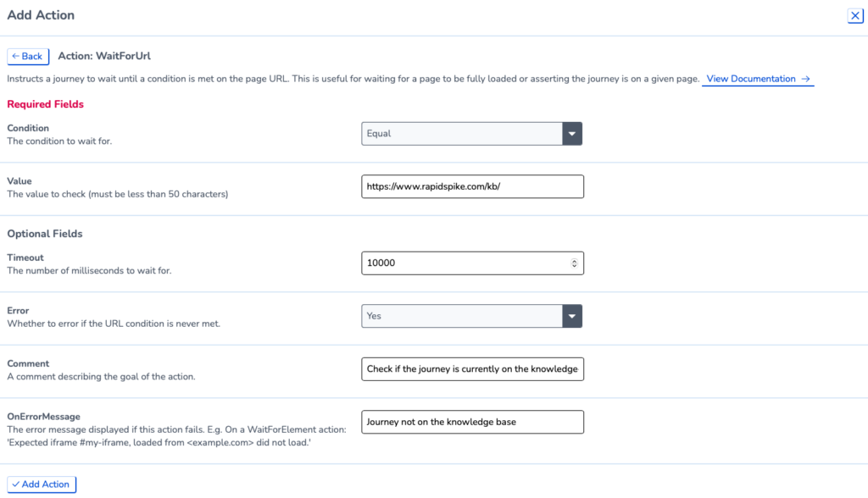Click the Required Fields heading
Screen dimensions: 868x498
pyautogui.click(x=46, y=104)
